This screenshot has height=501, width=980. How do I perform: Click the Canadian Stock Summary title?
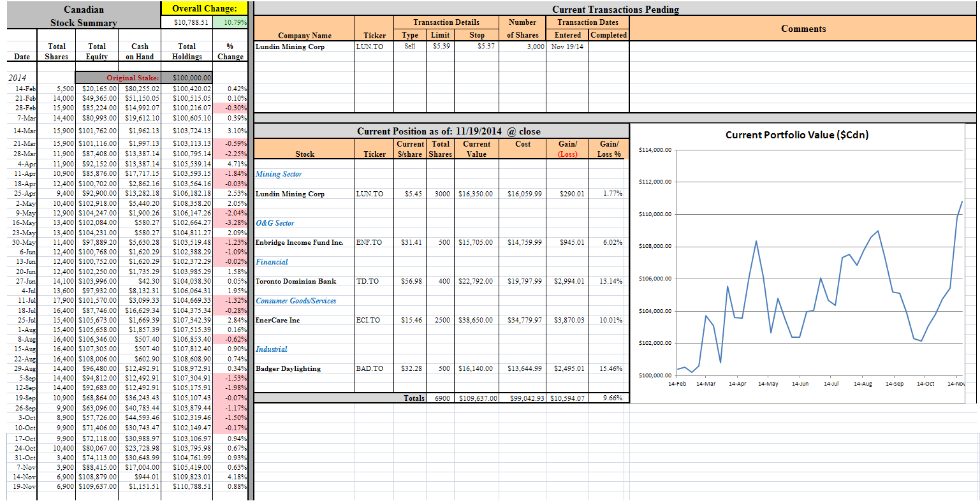click(84, 16)
